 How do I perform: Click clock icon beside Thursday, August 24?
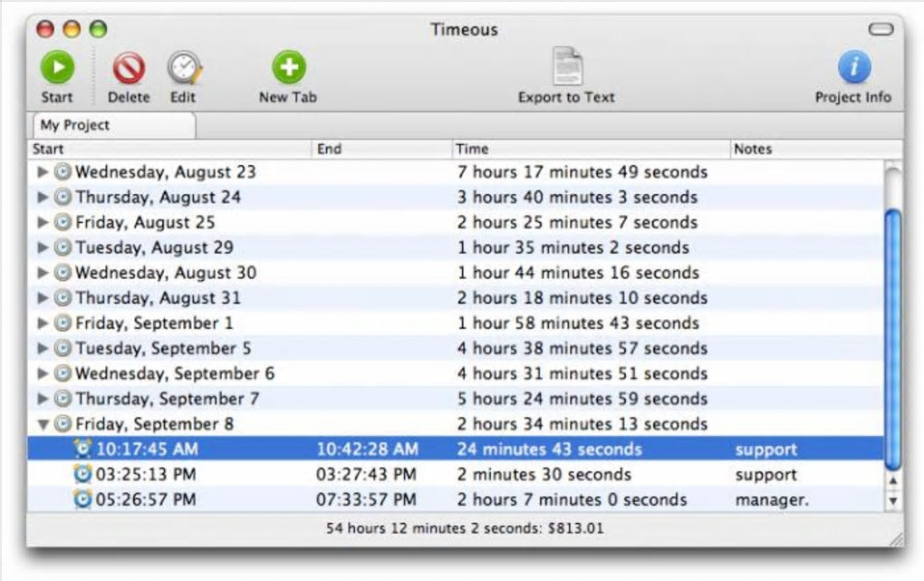[x=63, y=197]
